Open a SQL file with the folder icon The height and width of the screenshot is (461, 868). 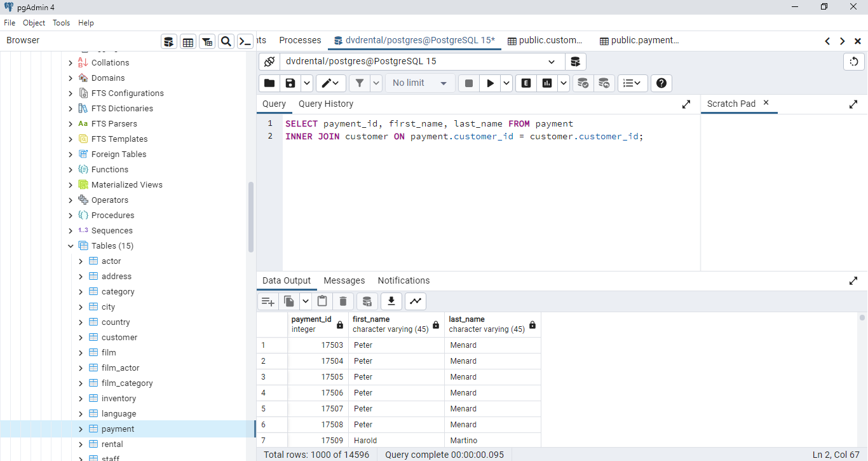pyautogui.click(x=269, y=83)
